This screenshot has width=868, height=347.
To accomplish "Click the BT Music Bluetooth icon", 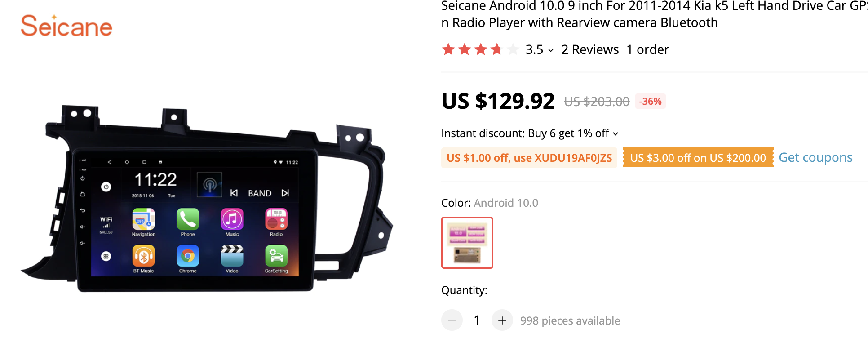I will (143, 256).
